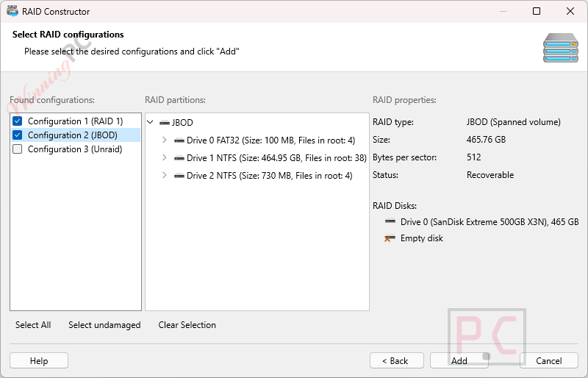This screenshot has height=378, width=588.
Task: Collapse the JBOD tree node
Action: [151, 122]
